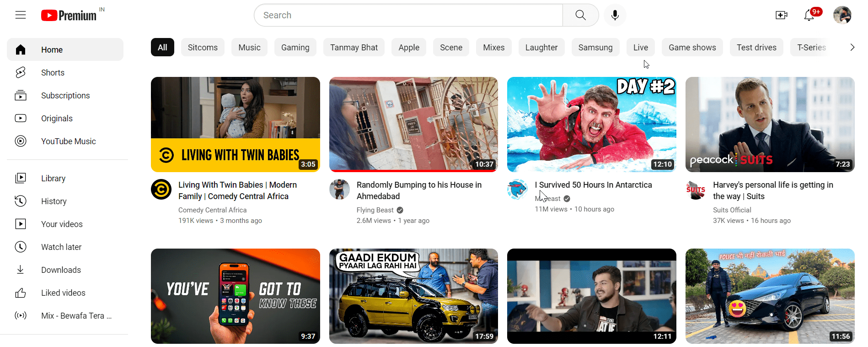
Task: Click the Your videos icon
Action: pos(21,224)
